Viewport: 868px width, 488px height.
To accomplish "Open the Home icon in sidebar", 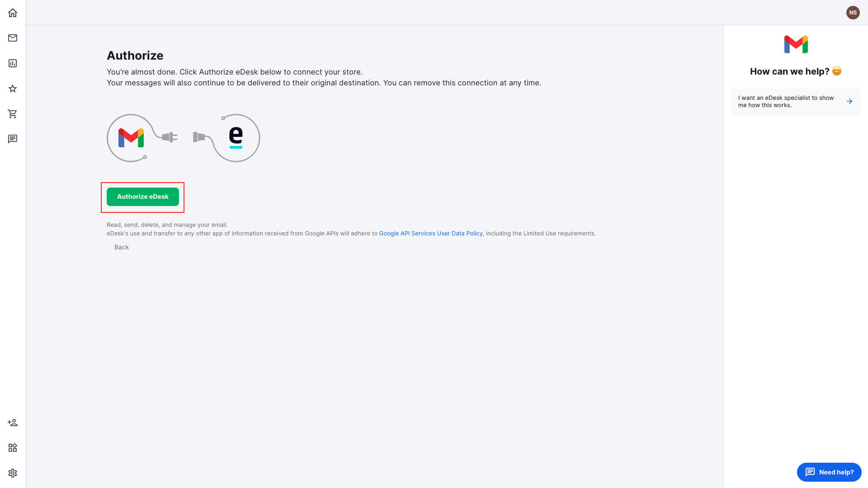I will click(13, 13).
